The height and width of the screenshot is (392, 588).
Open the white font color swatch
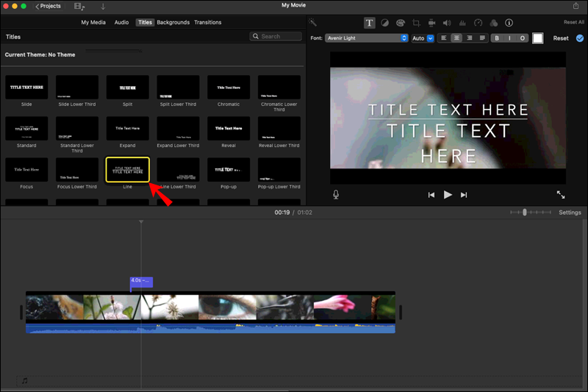[x=538, y=38]
